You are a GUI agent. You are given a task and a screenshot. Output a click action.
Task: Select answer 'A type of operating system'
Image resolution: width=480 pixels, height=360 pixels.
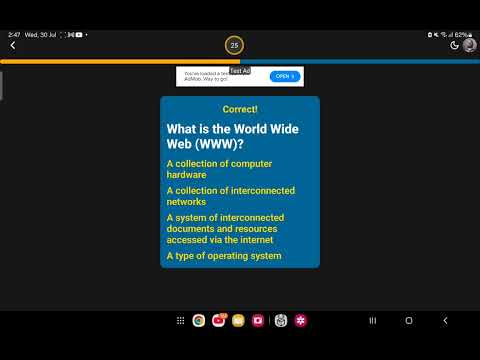pos(224,256)
